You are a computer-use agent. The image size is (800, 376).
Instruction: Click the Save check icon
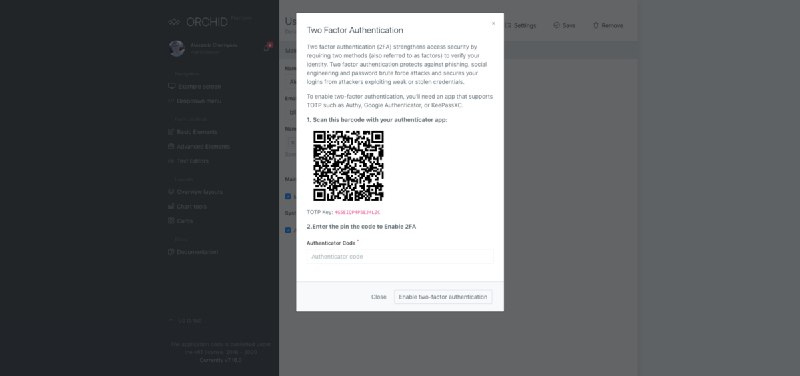pyautogui.click(x=556, y=25)
